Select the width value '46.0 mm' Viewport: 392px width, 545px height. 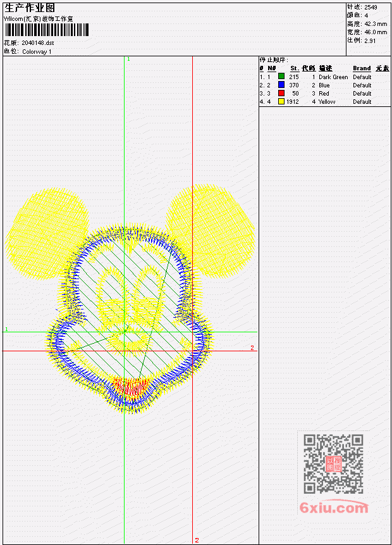pyautogui.click(x=376, y=32)
